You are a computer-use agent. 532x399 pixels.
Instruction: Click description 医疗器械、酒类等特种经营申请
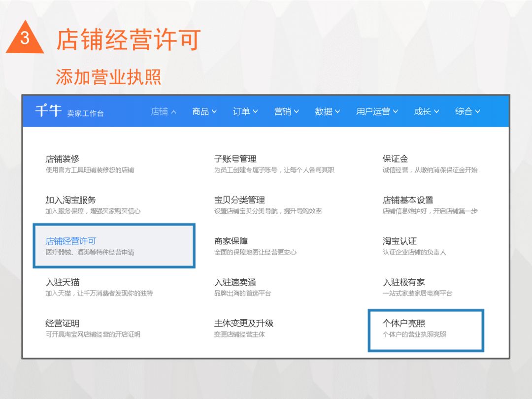coord(90,252)
